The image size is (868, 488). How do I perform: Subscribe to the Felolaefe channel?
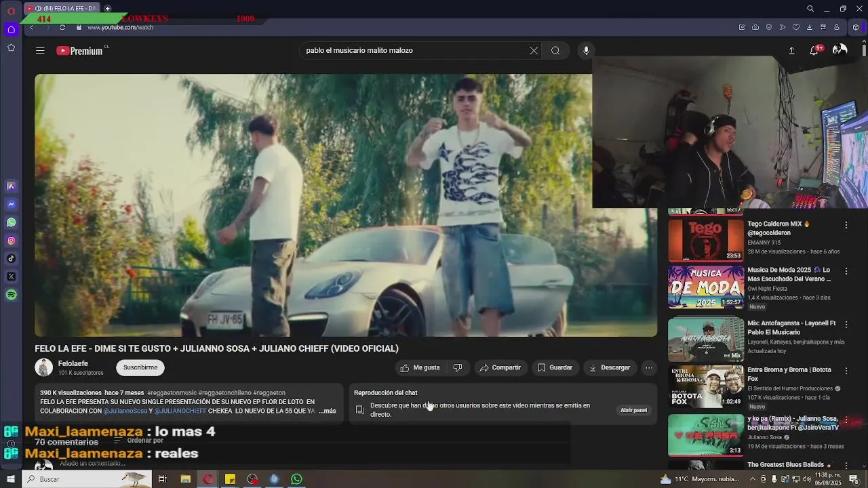[x=140, y=367]
